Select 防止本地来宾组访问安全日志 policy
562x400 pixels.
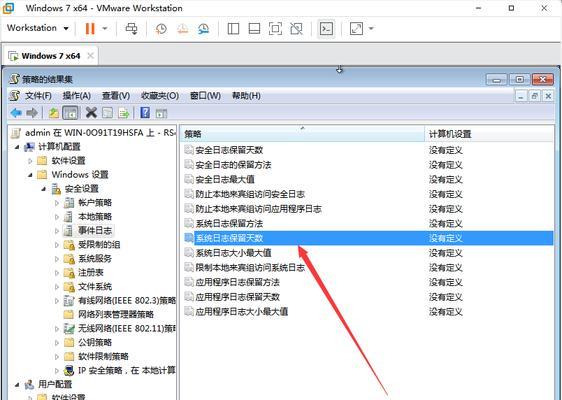pos(250,194)
